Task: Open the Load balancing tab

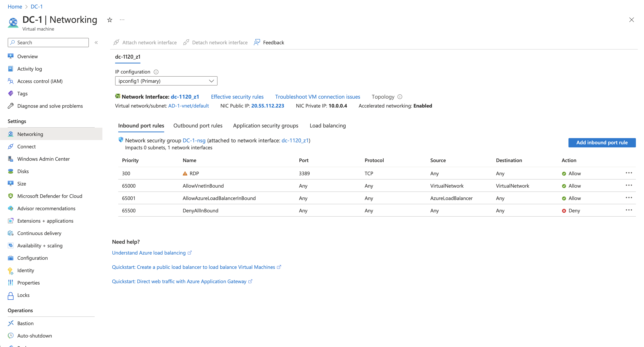Action: tap(327, 125)
